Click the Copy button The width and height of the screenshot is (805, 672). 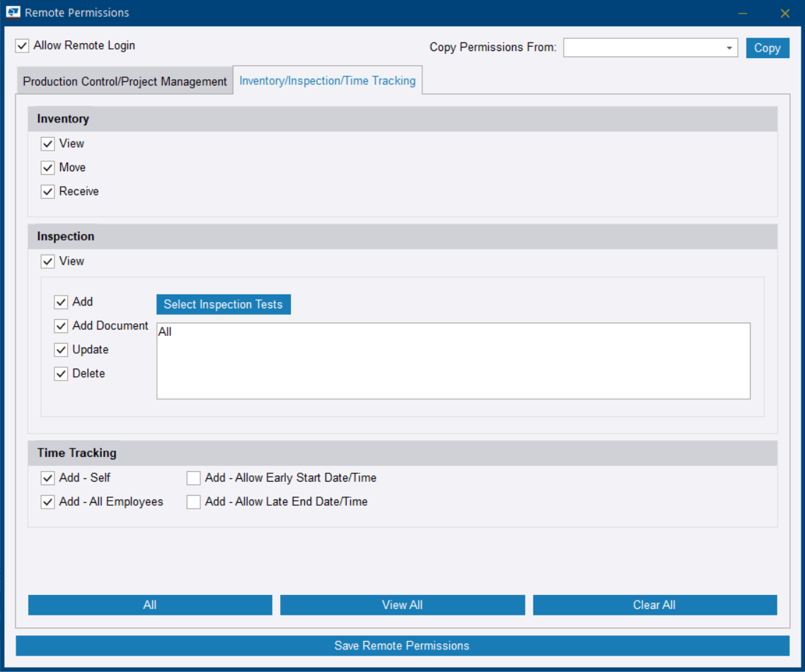(x=767, y=47)
